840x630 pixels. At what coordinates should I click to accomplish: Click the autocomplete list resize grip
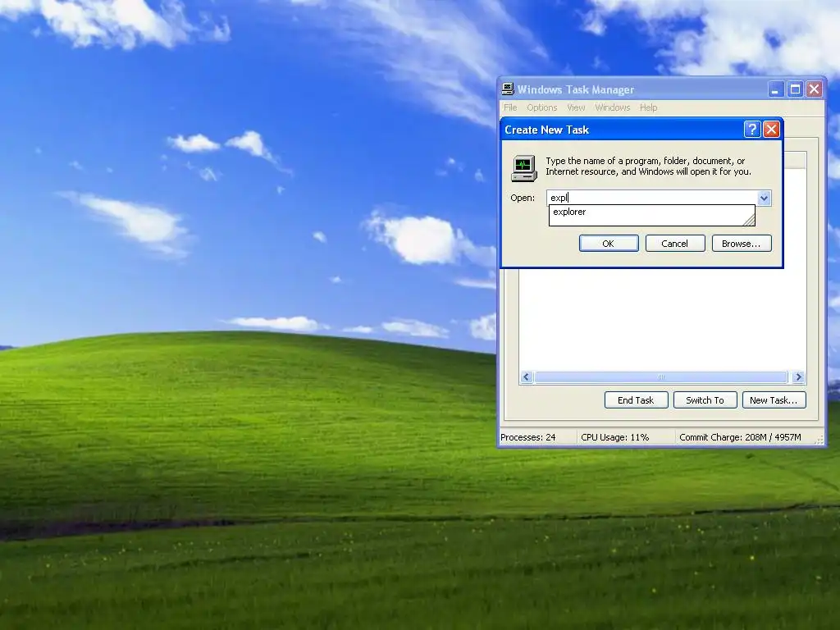pyautogui.click(x=749, y=219)
